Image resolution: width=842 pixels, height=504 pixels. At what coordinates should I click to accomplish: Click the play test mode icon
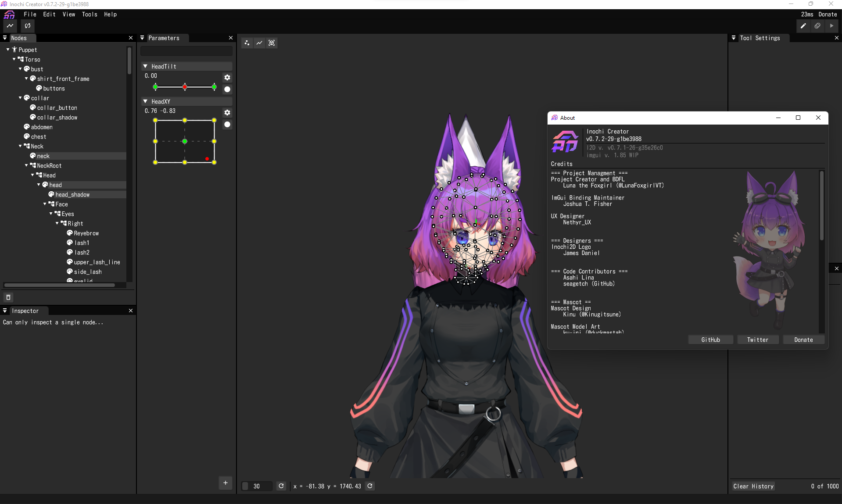(831, 26)
